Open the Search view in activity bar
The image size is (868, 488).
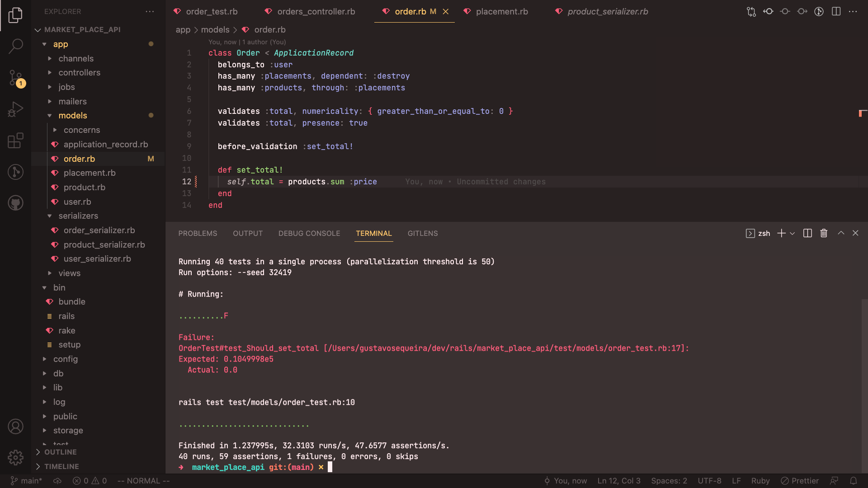tap(16, 46)
